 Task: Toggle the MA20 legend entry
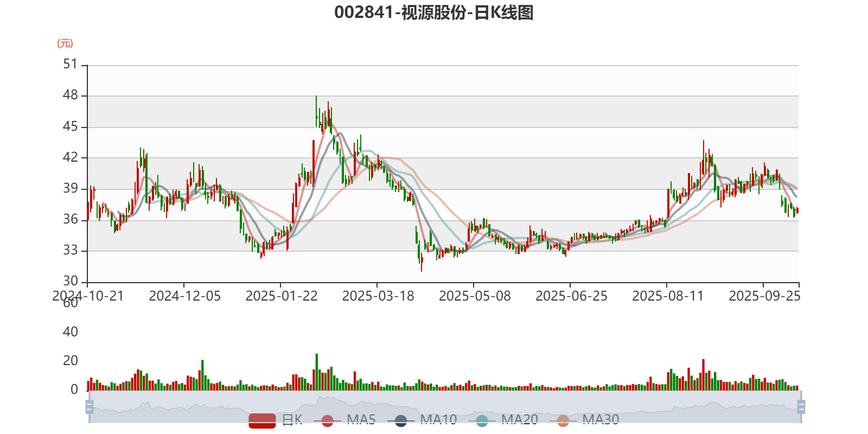(x=503, y=420)
